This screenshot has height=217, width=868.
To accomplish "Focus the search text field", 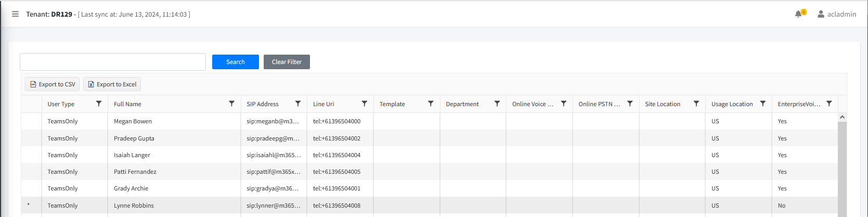I will tap(113, 62).
